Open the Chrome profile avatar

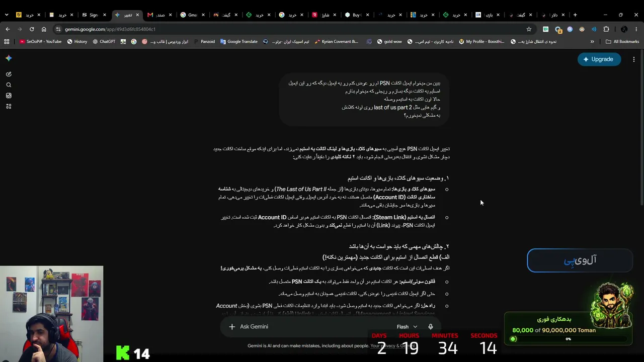click(624, 29)
